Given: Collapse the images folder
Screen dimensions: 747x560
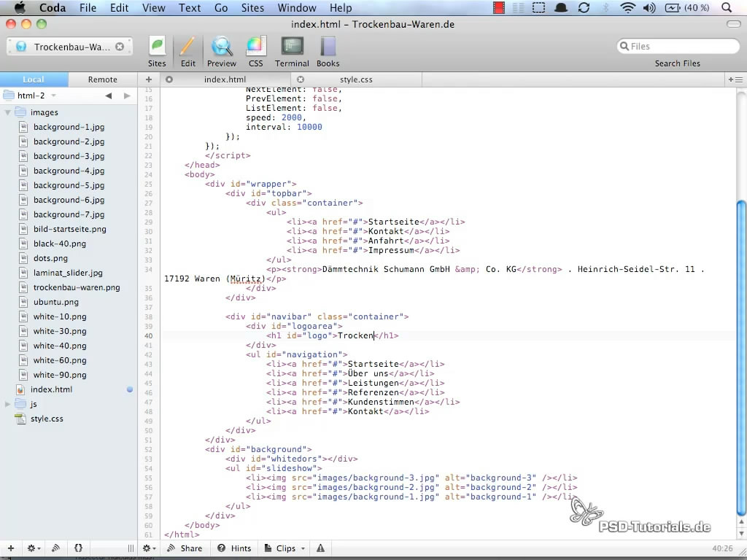Looking at the screenshot, I should (7, 112).
